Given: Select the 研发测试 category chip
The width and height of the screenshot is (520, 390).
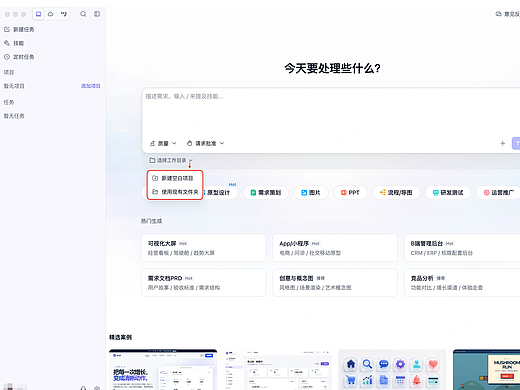Looking at the screenshot, I should [x=448, y=193].
